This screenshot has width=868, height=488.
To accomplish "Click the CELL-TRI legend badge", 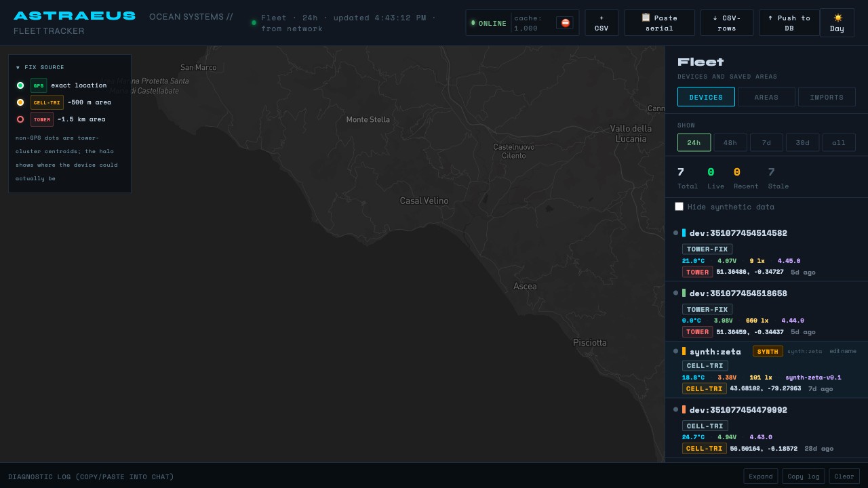I will 47,102.
